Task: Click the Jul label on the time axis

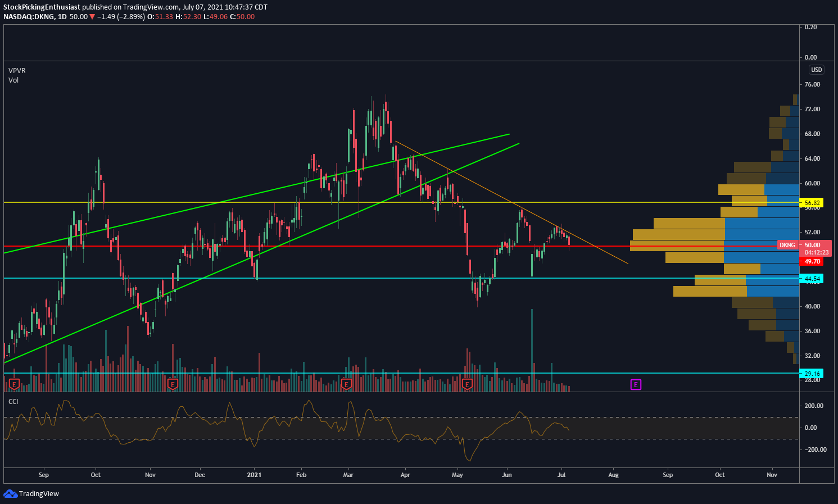Action: click(x=561, y=475)
